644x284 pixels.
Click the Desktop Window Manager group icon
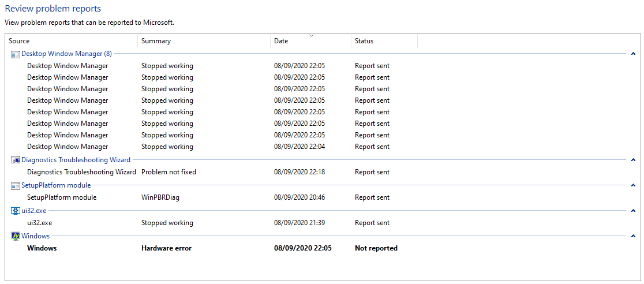[x=16, y=54]
